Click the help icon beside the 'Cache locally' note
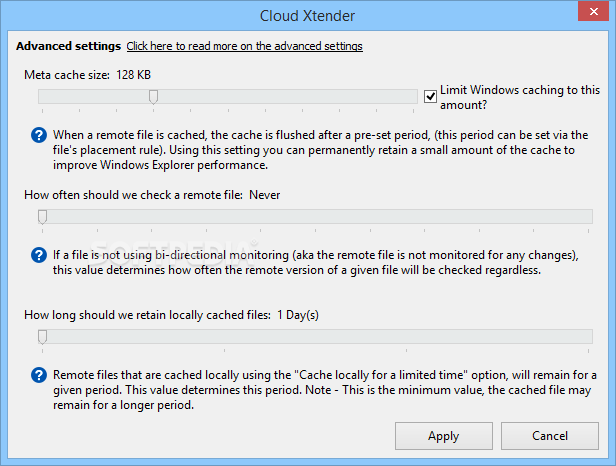The height and width of the screenshot is (466, 616). tap(39, 375)
